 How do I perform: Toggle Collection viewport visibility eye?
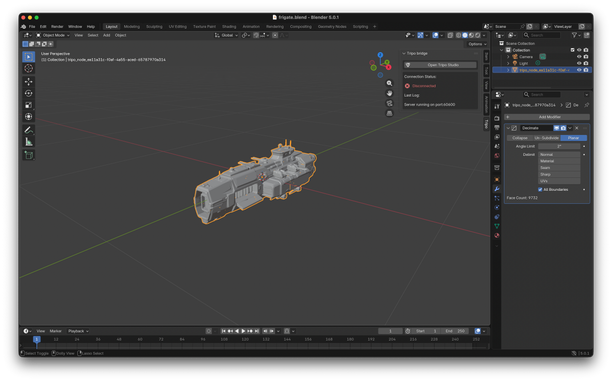pos(579,50)
